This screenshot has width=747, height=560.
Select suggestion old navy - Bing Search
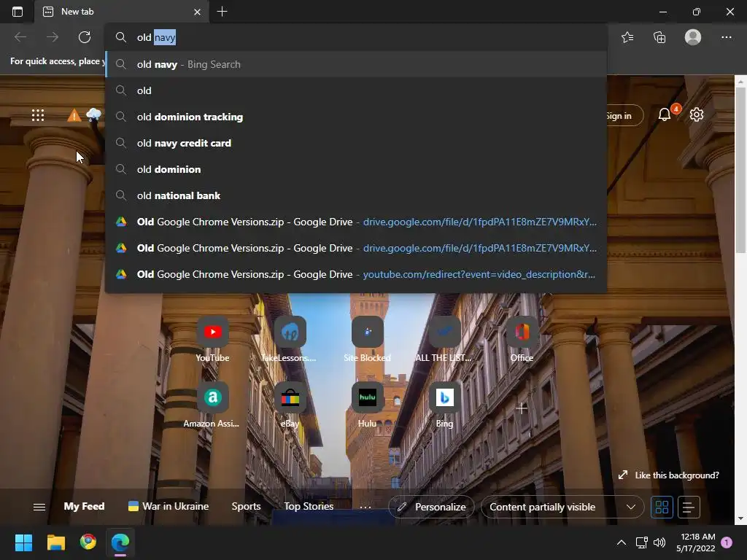(x=355, y=64)
